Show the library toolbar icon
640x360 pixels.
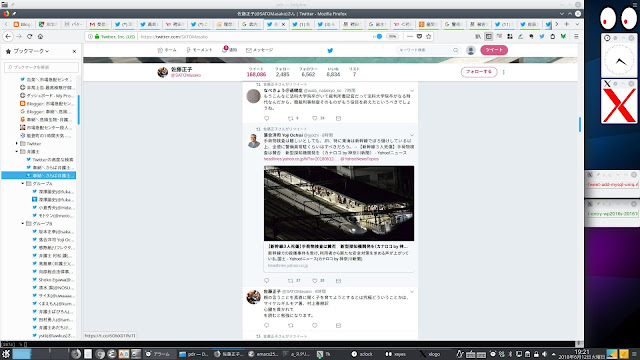coord(478,36)
